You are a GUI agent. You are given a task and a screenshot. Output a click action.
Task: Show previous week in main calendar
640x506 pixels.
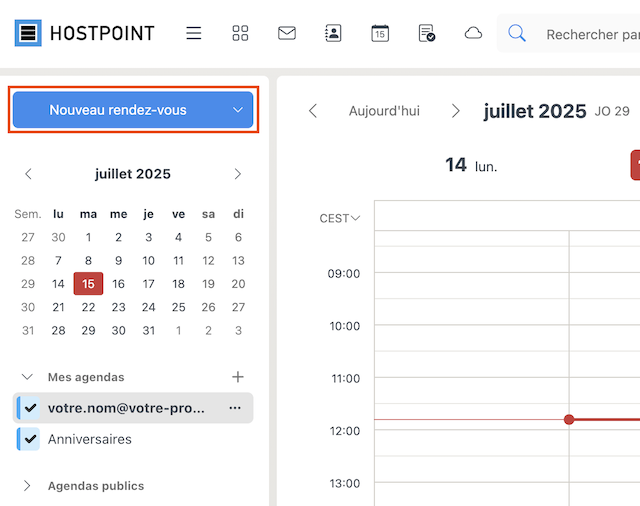pos(313,111)
